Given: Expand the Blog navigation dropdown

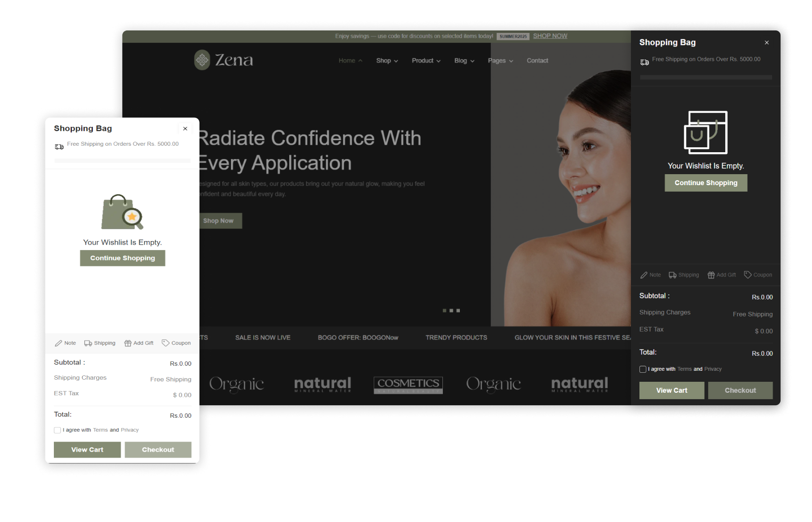Looking at the screenshot, I should click(x=464, y=61).
